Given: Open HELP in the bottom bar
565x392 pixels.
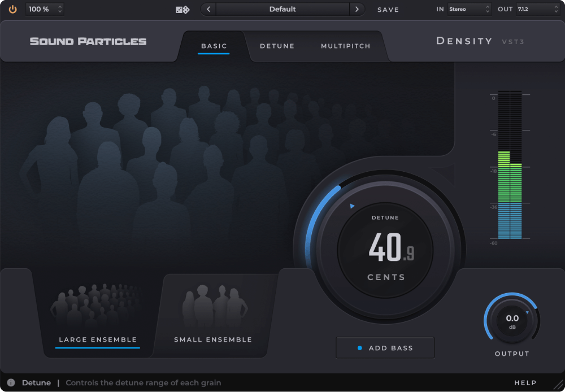Looking at the screenshot, I should [x=526, y=382].
